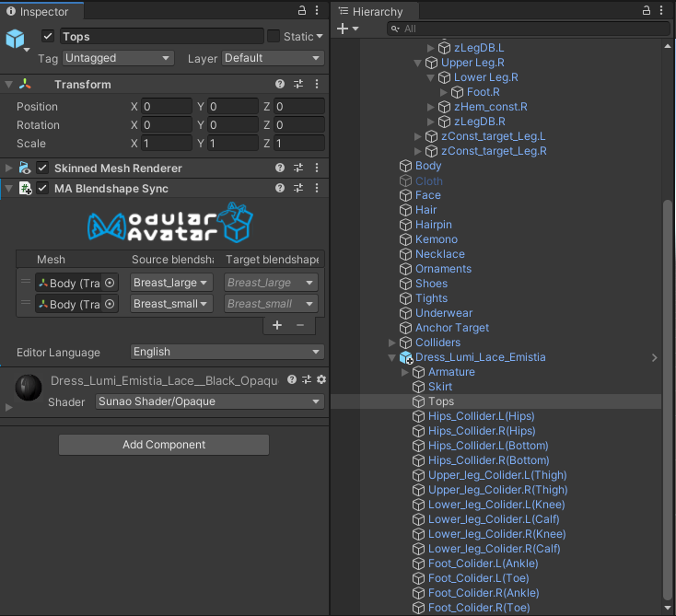
Task: Click Dress_Lumi_Lace_Emistia prefab icon
Action: point(406,357)
